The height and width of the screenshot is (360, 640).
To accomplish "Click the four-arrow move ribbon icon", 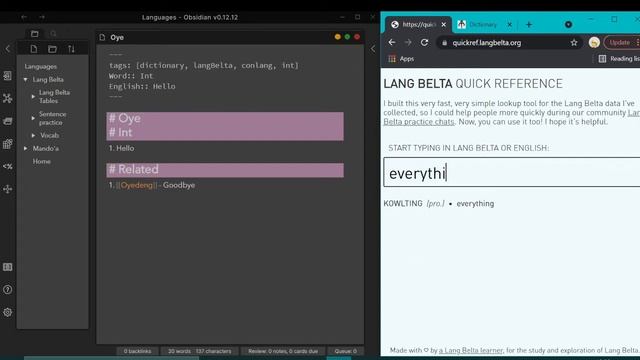I will click(7, 189).
